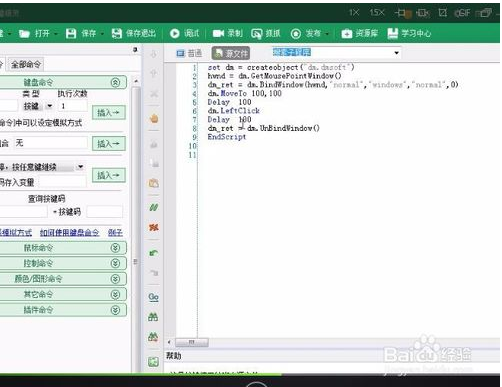
Task: Open the 例子 example link
Action: tap(115, 232)
